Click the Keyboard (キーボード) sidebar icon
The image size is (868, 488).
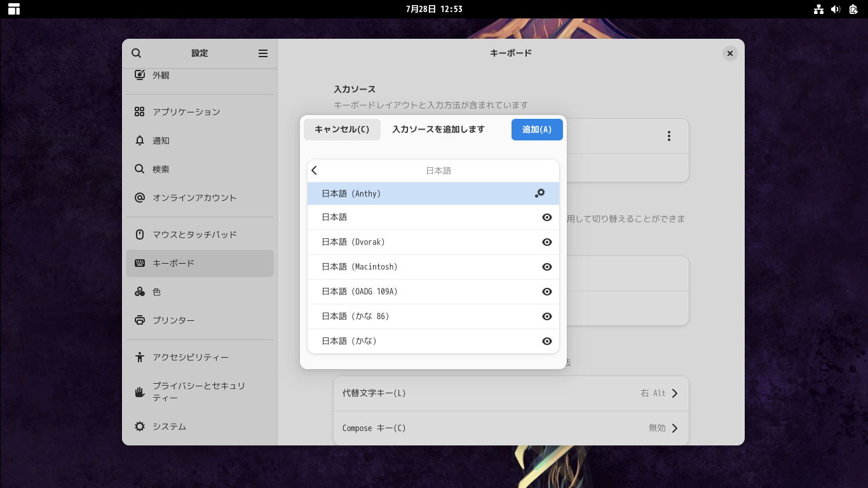coord(140,263)
